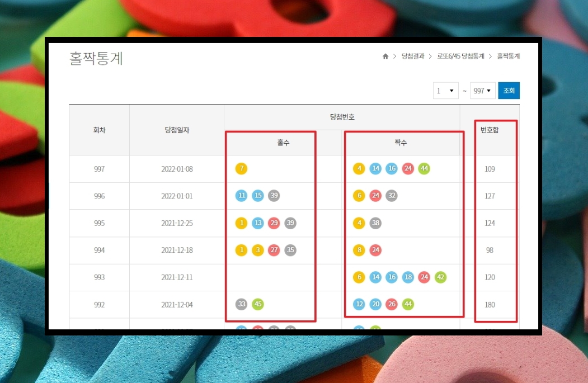This screenshot has height=383, width=588.
Task: Click blue ball 15 in round 996
Action: 258,196
